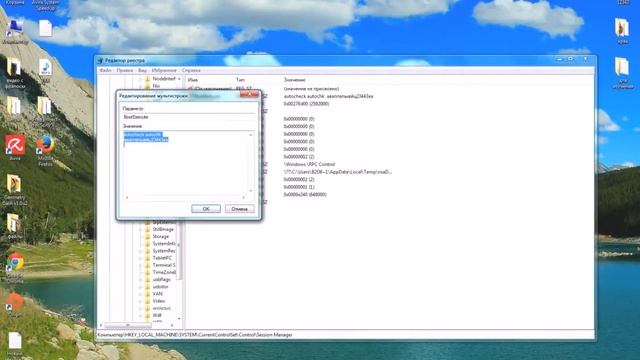The image size is (640, 360).
Task: Click the BootExecute parameter name field
Action: 188,117
